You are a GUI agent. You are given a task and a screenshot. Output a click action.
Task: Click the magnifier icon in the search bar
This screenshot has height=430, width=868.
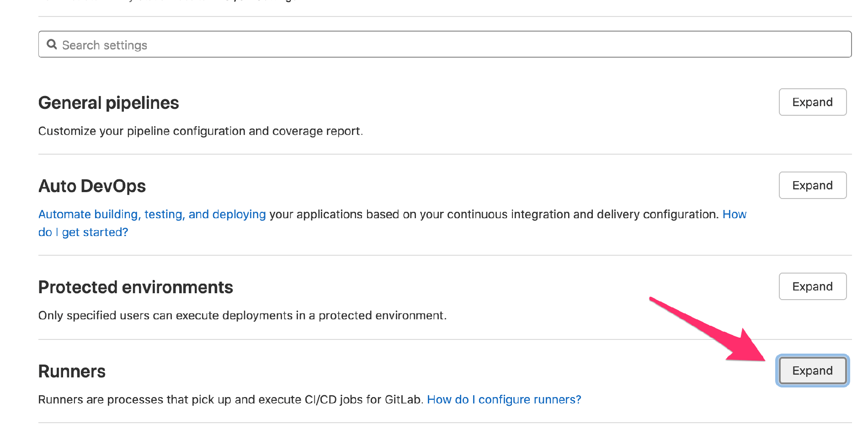[x=52, y=44]
